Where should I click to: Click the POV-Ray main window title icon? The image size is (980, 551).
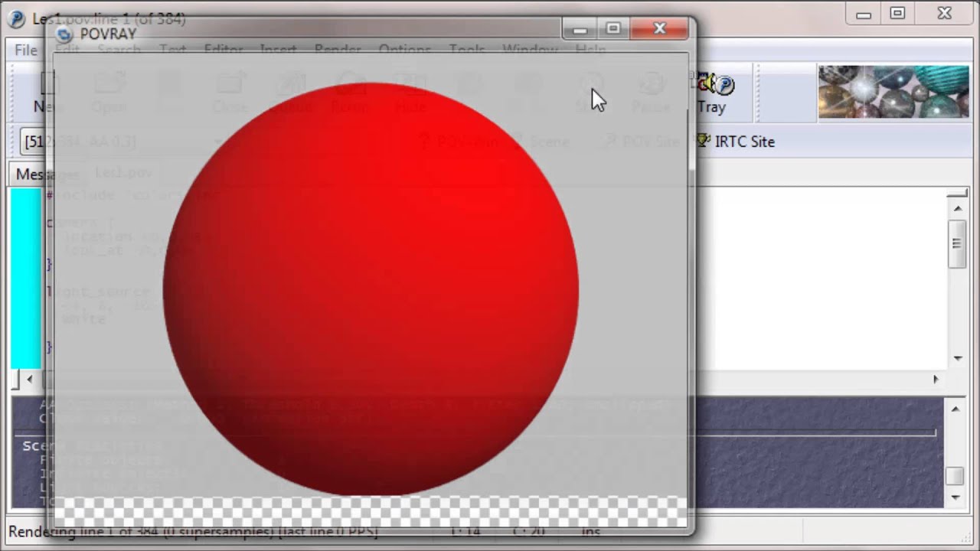point(16,19)
